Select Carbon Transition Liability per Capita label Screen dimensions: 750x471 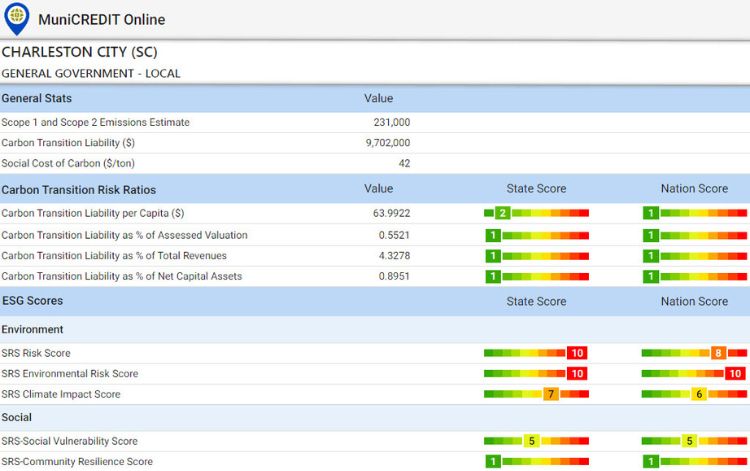click(x=93, y=213)
